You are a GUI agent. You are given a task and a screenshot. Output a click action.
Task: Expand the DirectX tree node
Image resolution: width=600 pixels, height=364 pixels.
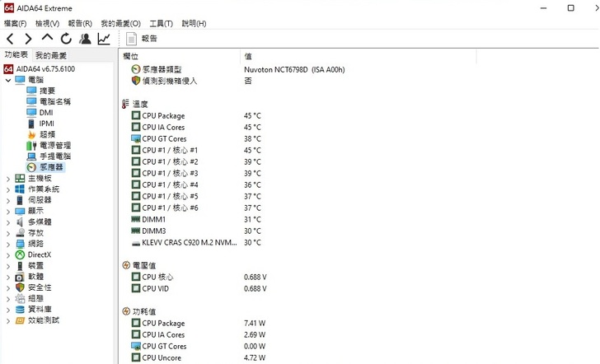(8, 255)
